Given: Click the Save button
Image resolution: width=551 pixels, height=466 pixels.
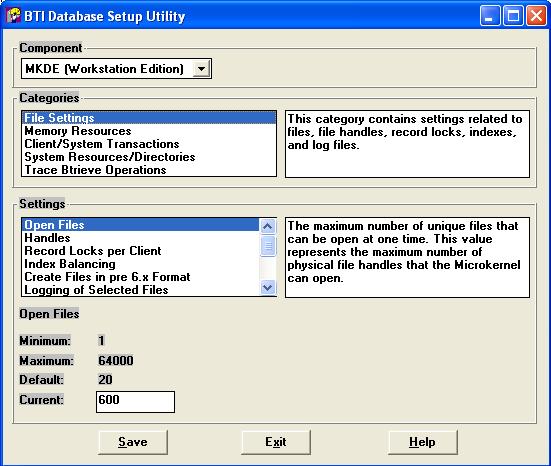Looking at the screenshot, I should pos(133,442).
